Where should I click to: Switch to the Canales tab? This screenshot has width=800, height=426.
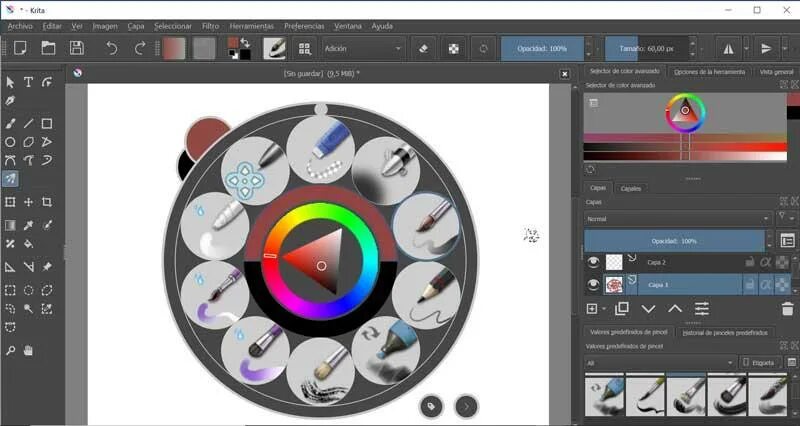click(x=631, y=188)
